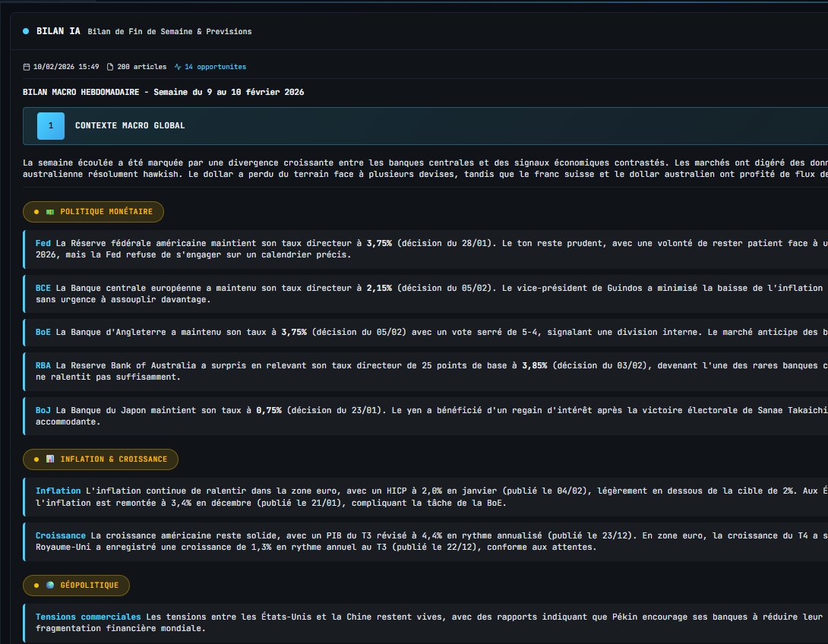Click the globe icon in GÉOPOLITIQUE badge

pyautogui.click(x=49, y=586)
